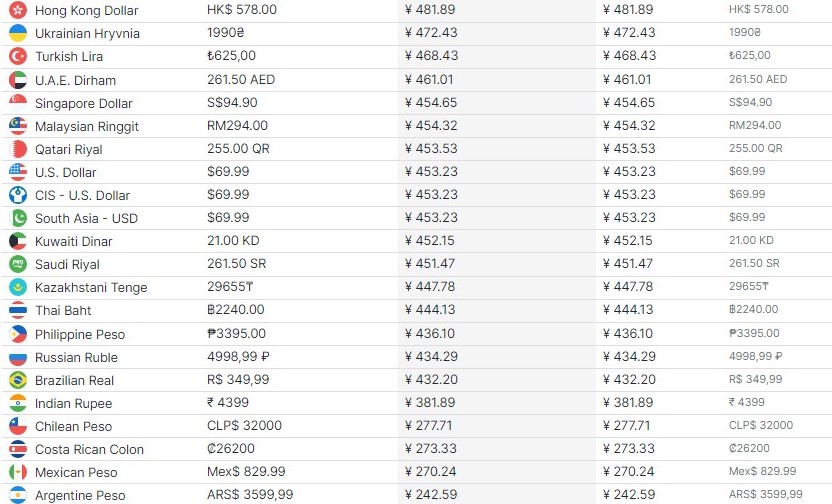Select the CIS - U.S. Dollar label
832x504 pixels.
point(82,195)
